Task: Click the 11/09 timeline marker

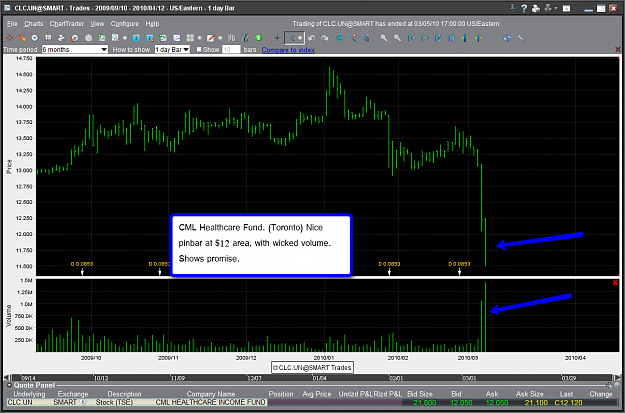Action: click(x=178, y=378)
